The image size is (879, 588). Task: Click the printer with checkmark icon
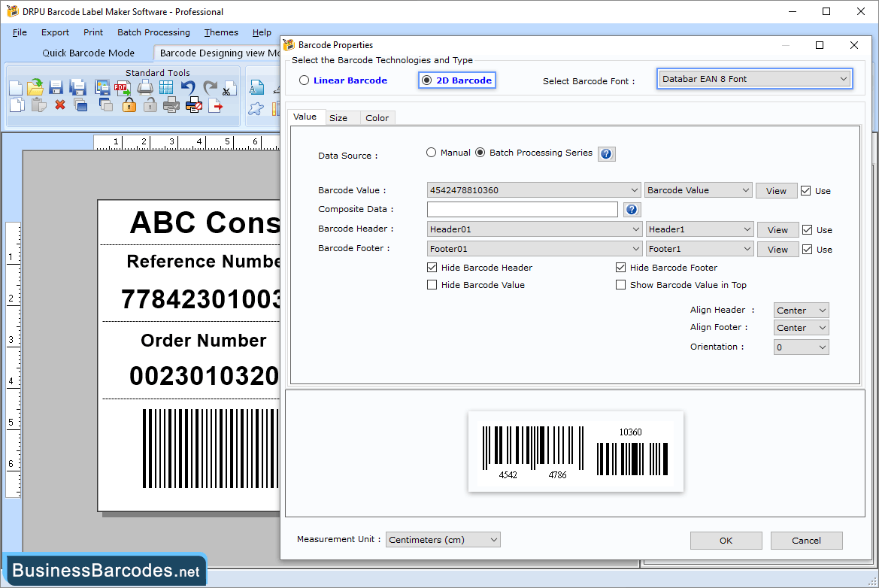point(171,105)
